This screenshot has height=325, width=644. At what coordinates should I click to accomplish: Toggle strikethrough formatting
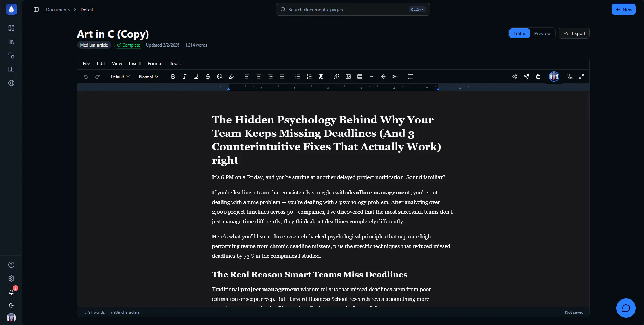point(208,77)
